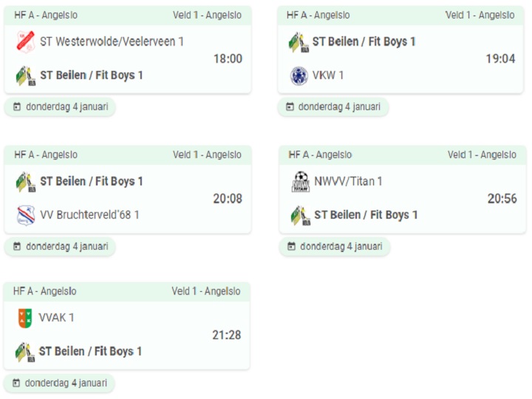Click the VKW 1 club crest
This screenshot has height=399, width=532.
299,75
